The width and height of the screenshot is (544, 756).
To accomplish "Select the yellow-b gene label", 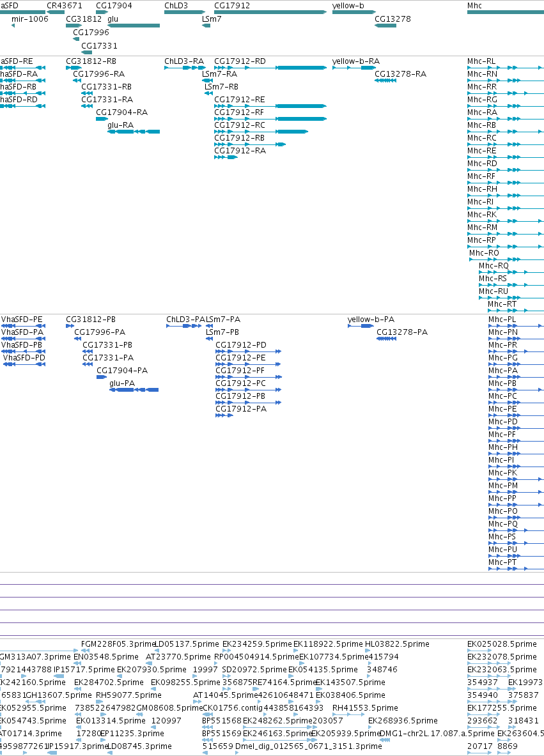I will pos(348,6).
